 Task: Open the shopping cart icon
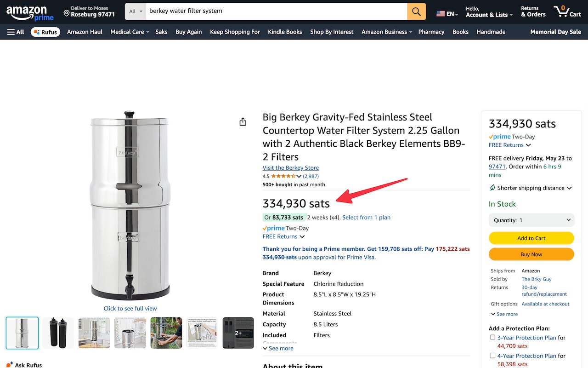click(567, 11)
